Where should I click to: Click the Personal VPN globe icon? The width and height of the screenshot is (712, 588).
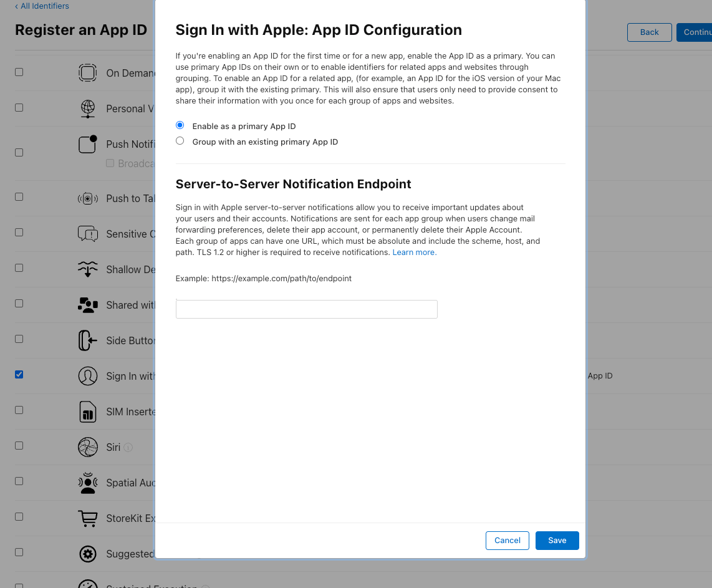click(88, 108)
